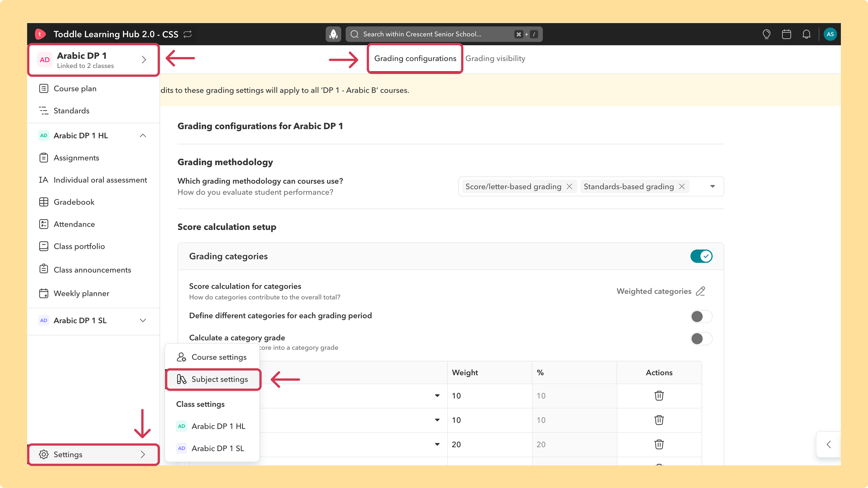Edit Weighted categories with pencil icon
This screenshot has height=488, width=868.
(701, 291)
